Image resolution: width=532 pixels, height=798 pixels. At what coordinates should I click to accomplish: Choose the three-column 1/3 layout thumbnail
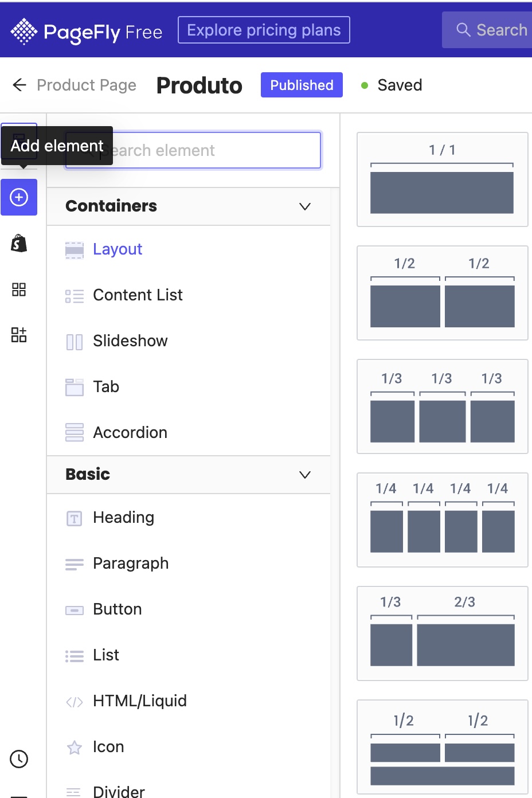tap(442, 406)
